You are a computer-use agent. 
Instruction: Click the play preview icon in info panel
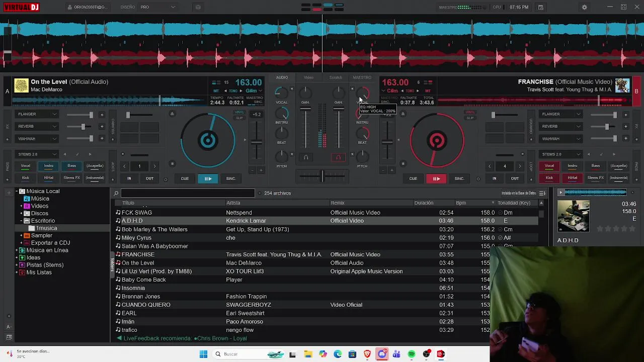pos(560,192)
